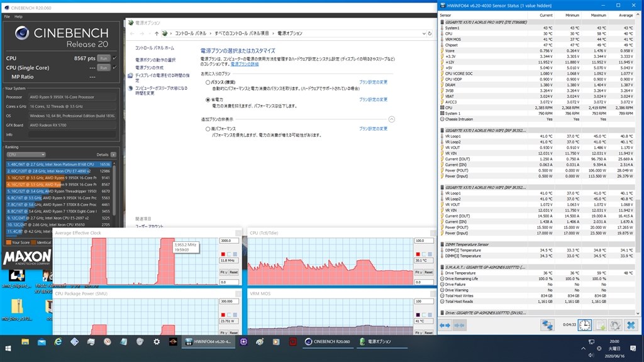Open mb_bios_x570 zip folder on desktop
Image resolution: width=644 pixels, height=362 pixels.
(16, 310)
